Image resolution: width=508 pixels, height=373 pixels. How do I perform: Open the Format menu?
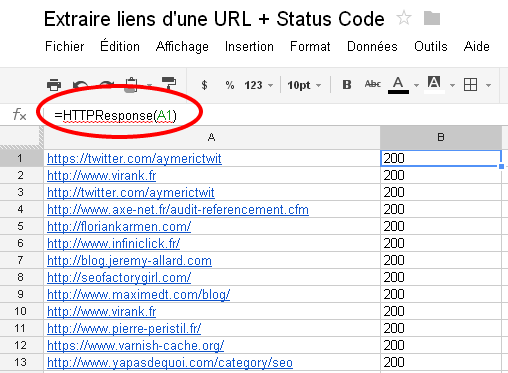(x=310, y=46)
